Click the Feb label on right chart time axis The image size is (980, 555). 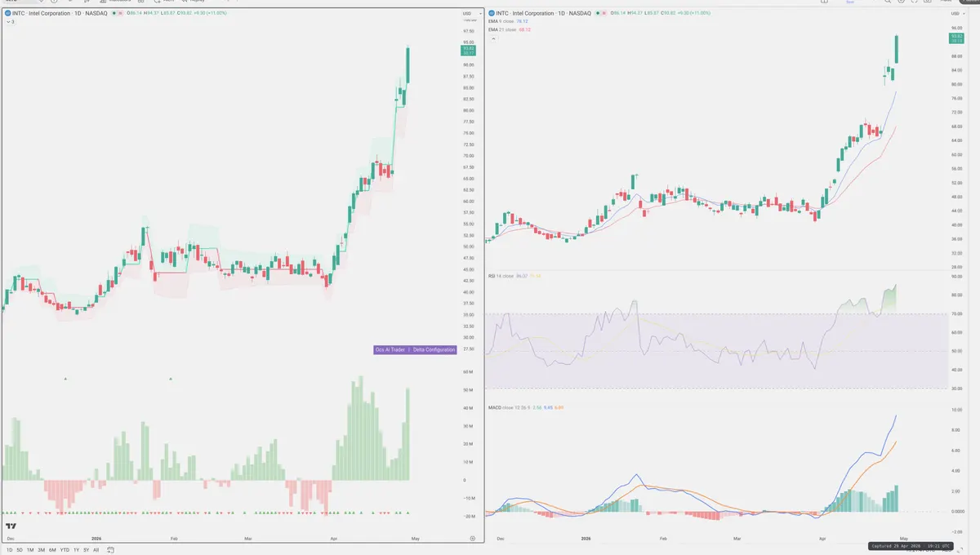click(x=662, y=539)
